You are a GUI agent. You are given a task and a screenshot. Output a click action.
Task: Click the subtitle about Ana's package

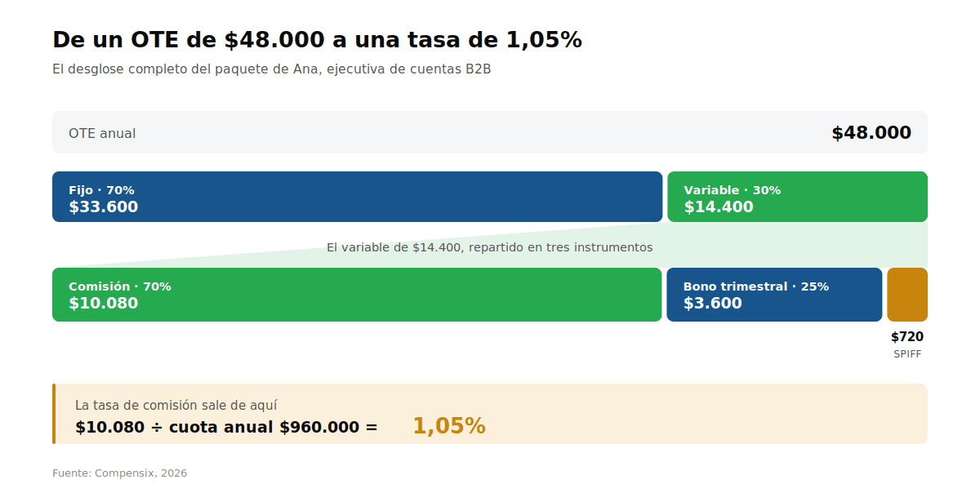pos(271,69)
